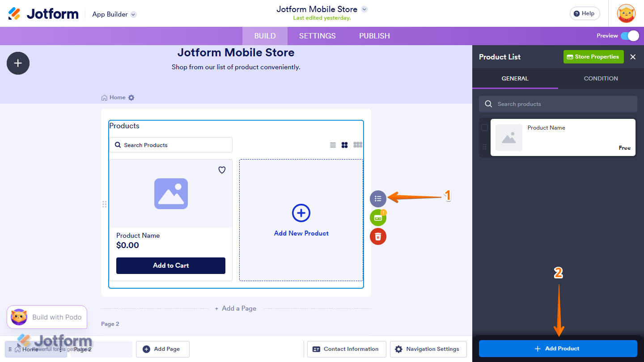Disable the Preview toggle
Image resolution: width=644 pixels, height=362 pixels.
(x=631, y=36)
